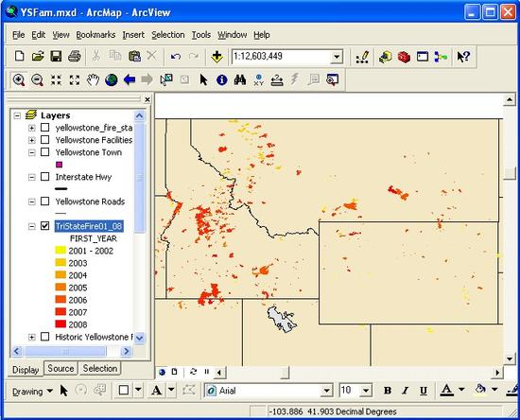Select the Zoom In magnifier tool
The height and width of the screenshot is (420, 520).
click(x=19, y=80)
